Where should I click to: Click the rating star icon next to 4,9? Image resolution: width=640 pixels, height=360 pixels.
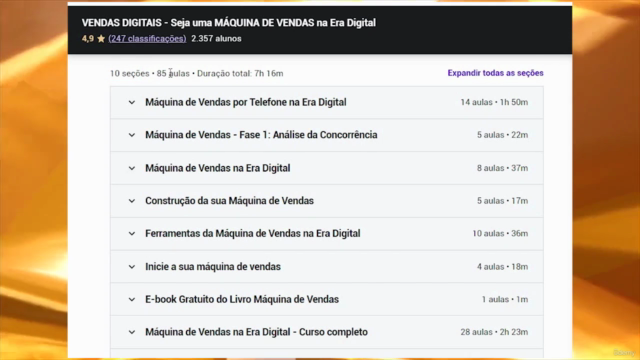101,38
